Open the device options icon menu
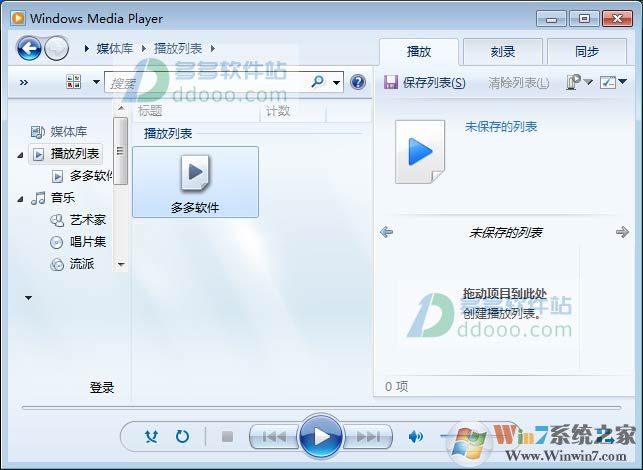 tap(579, 82)
